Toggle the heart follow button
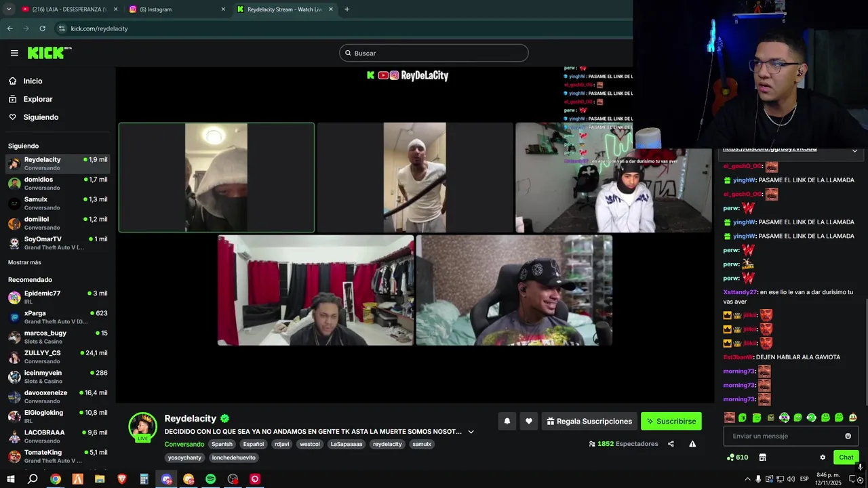Image resolution: width=868 pixels, height=488 pixels. tap(529, 421)
